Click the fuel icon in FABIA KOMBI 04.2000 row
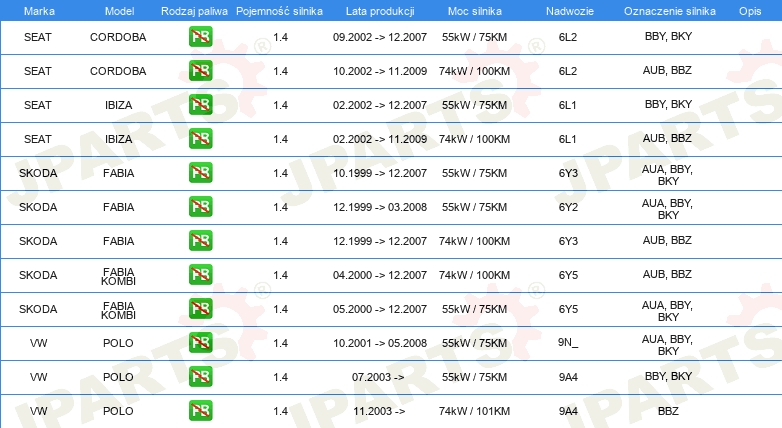 point(200,274)
